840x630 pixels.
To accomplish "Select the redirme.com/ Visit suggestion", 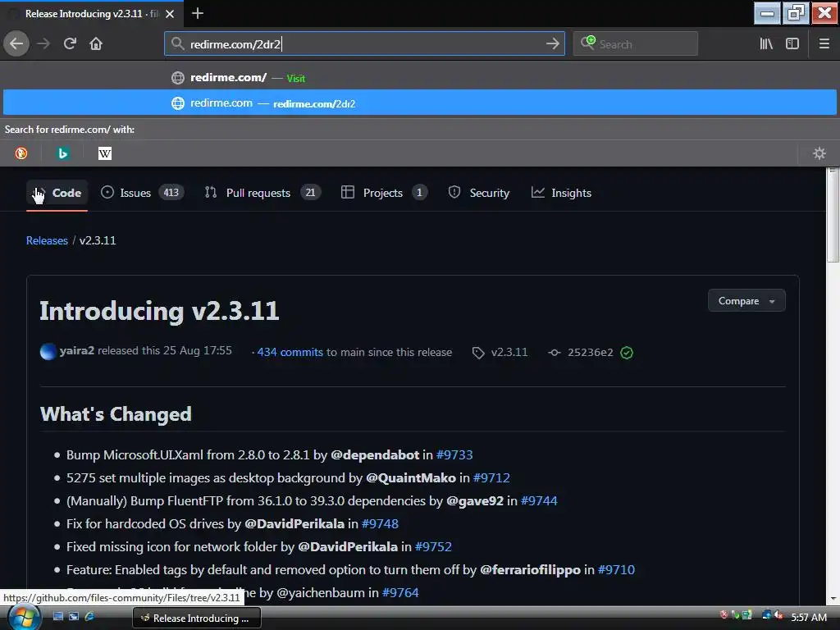I will (420, 78).
